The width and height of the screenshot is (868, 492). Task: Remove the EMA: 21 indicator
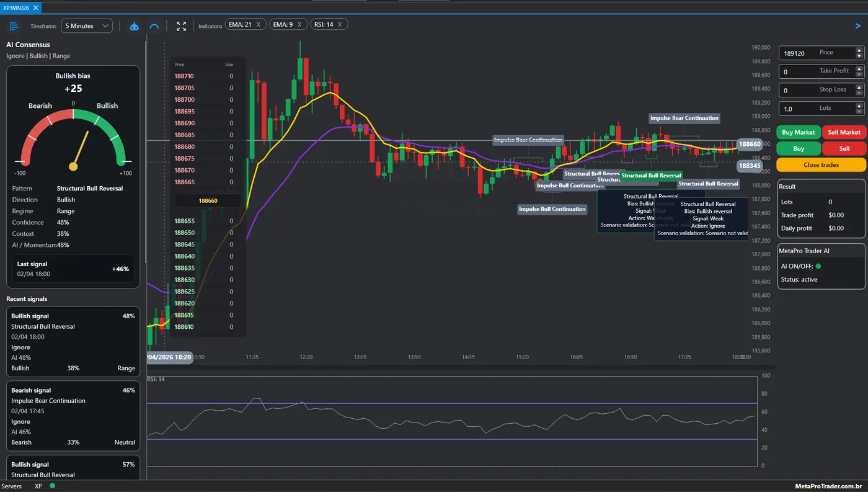259,25
